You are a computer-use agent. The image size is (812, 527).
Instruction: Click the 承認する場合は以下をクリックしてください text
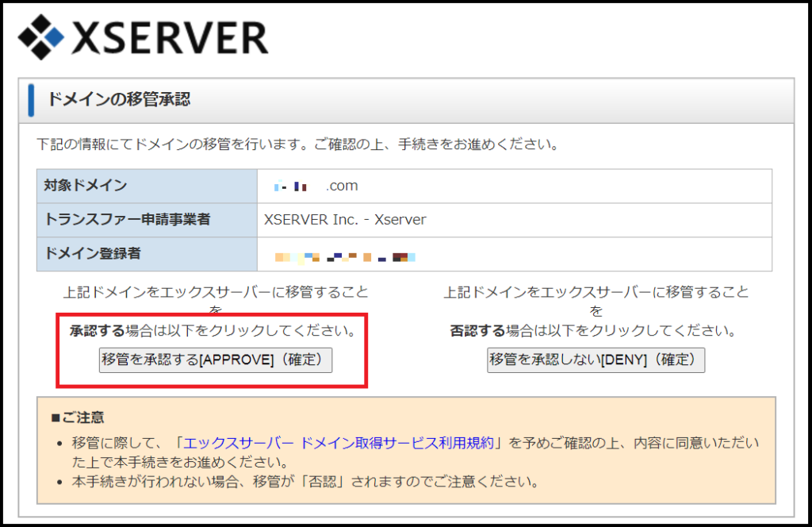[x=213, y=331]
